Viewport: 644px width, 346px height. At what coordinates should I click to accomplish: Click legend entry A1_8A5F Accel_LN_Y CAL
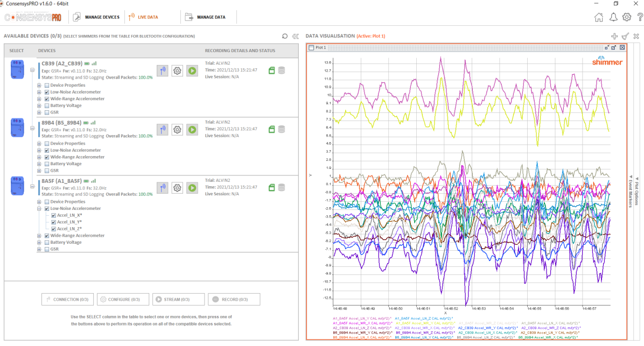[x=362, y=319]
